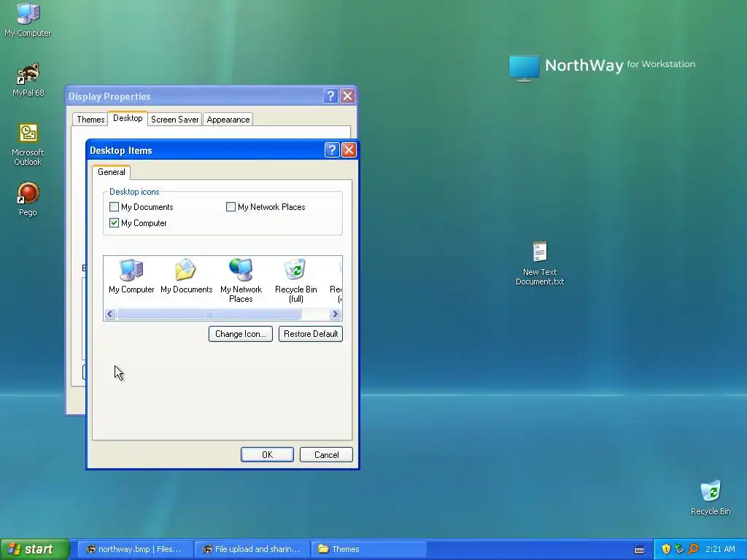The height and width of the screenshot is (560, 747).
Task: Cancel the Desktop Items dialog
Action: click(x=326, y=455)
